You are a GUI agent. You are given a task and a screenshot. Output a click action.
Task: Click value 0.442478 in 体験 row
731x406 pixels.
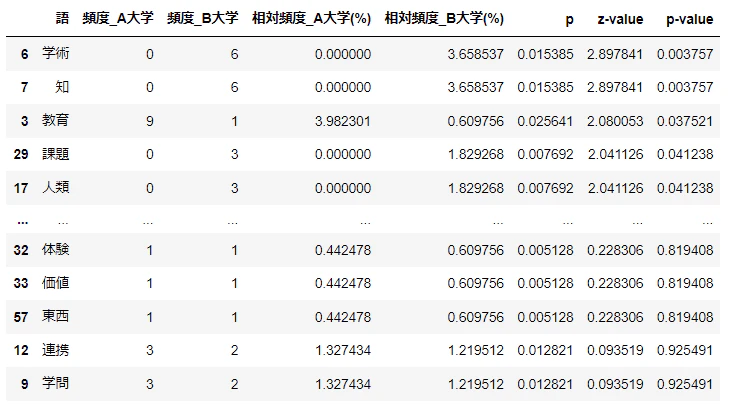tap(343, 250)
